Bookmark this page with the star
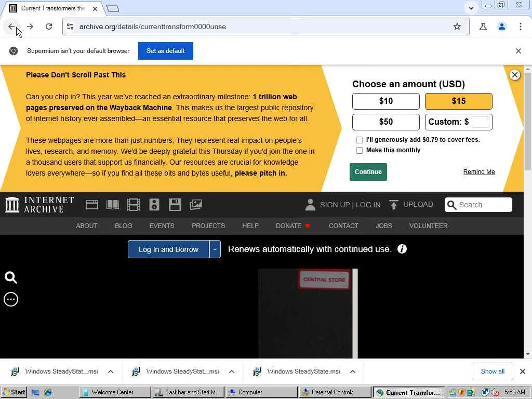 [x=457, y=26]
